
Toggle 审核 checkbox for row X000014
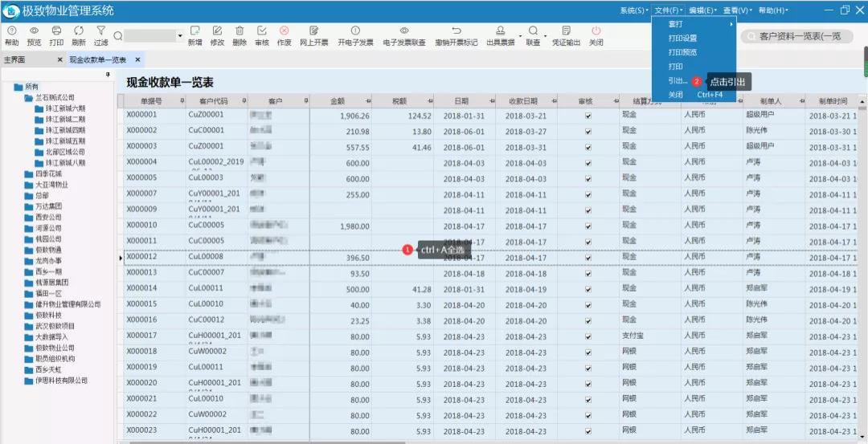point(588,290)
